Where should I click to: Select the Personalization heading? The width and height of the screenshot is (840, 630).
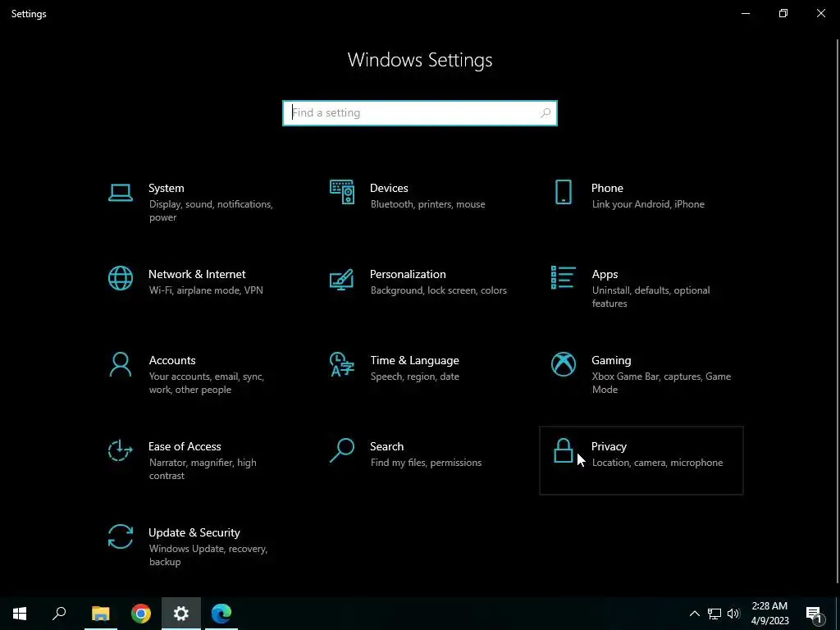coord(408,274)
